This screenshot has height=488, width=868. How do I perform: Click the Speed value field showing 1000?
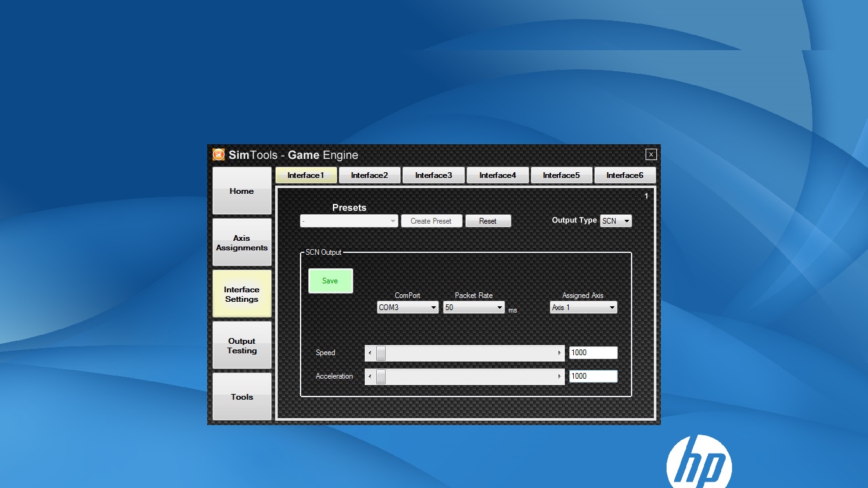click(593, 353)
